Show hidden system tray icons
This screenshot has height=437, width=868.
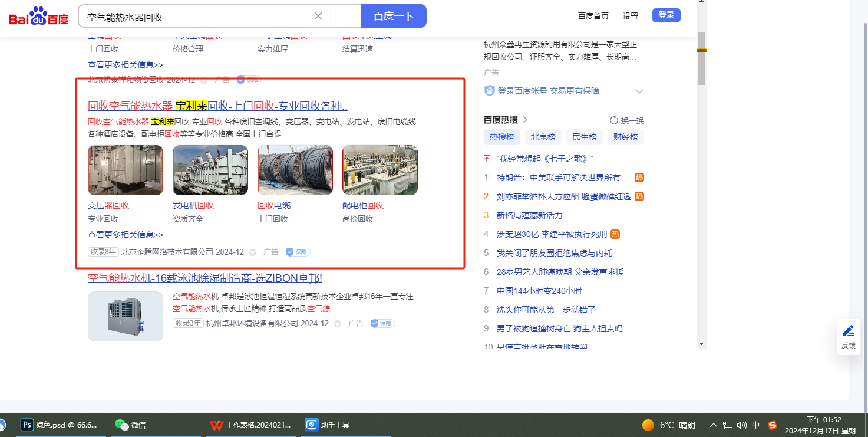(x=714, y=425)
